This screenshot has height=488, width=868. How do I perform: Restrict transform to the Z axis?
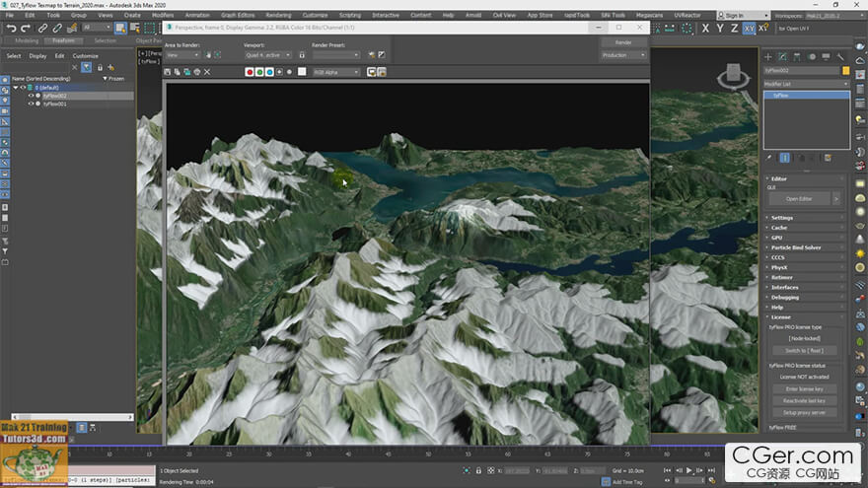(734, 28)
